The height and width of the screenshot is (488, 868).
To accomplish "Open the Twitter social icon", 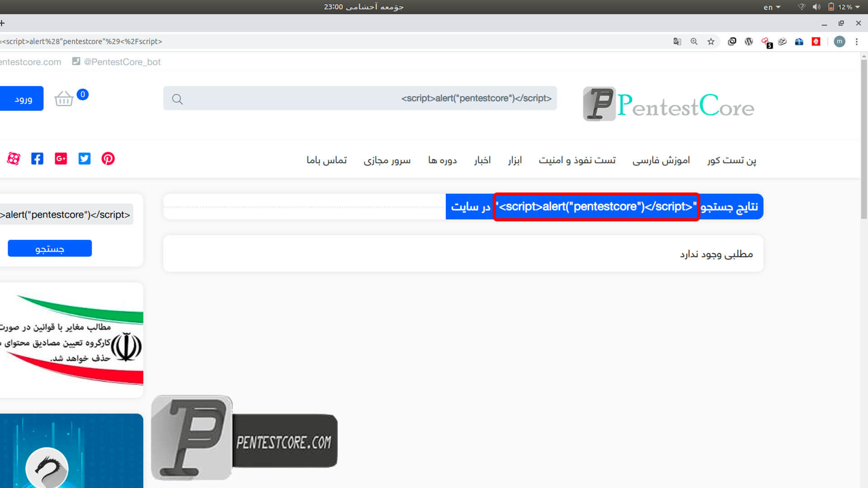I will click(x=85, y=159).
